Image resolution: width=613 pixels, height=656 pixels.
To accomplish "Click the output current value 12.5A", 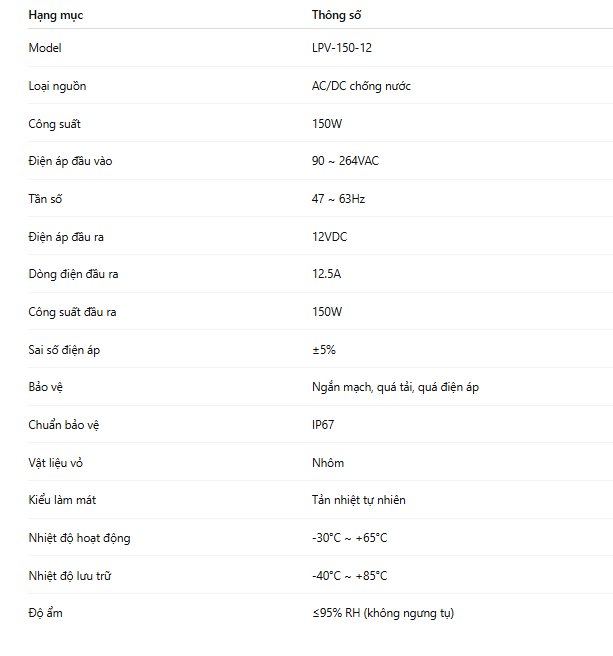I will click(326, 274).
